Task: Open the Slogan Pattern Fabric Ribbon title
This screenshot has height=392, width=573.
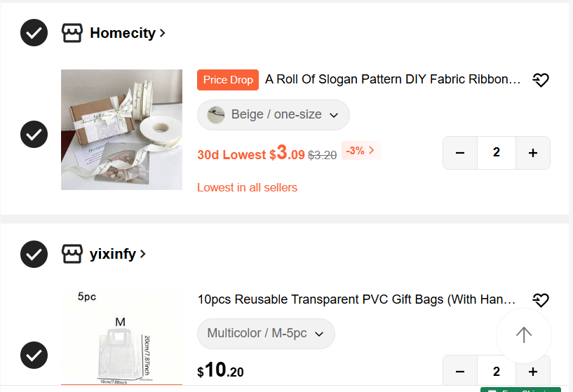Action: pyautogui.click(x=393, y=79)
